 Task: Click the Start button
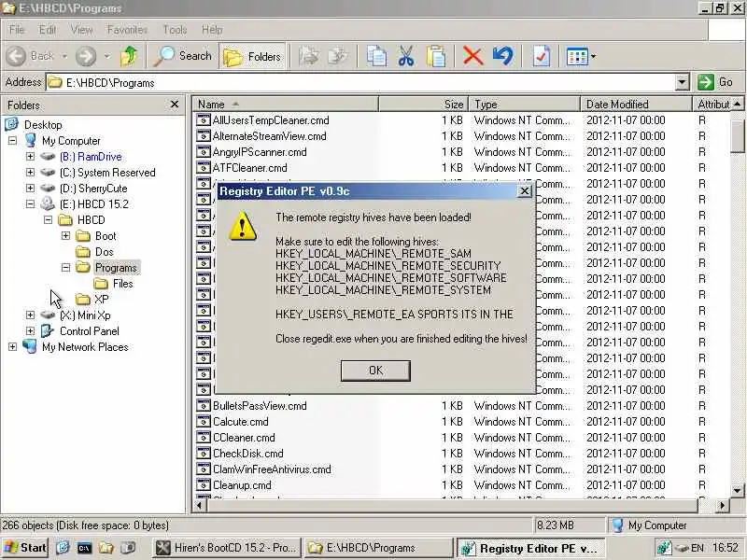click(x=24, y=548)
